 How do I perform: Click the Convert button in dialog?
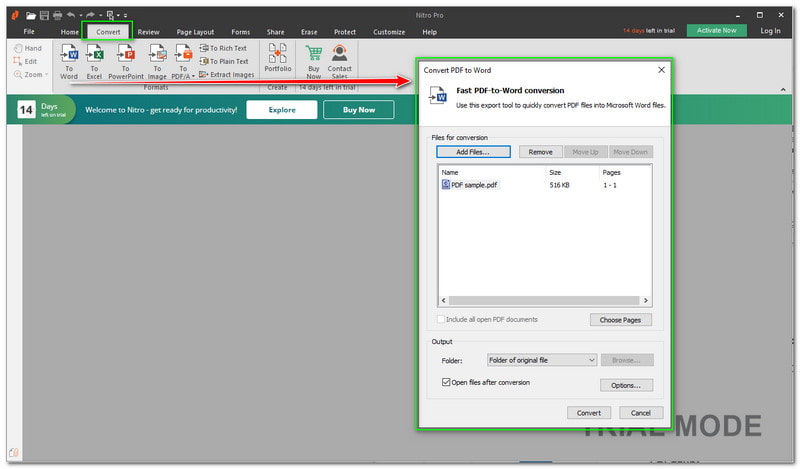pos(589,413)
